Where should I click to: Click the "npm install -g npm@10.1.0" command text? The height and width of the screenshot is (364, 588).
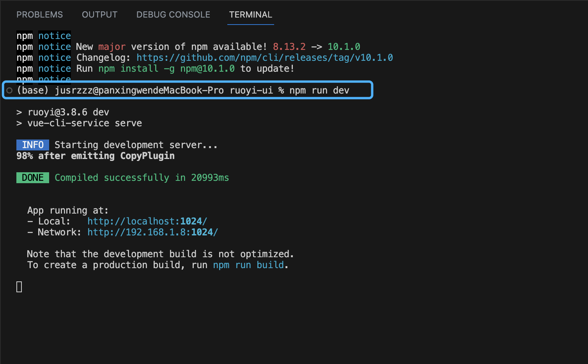point(166,69)
